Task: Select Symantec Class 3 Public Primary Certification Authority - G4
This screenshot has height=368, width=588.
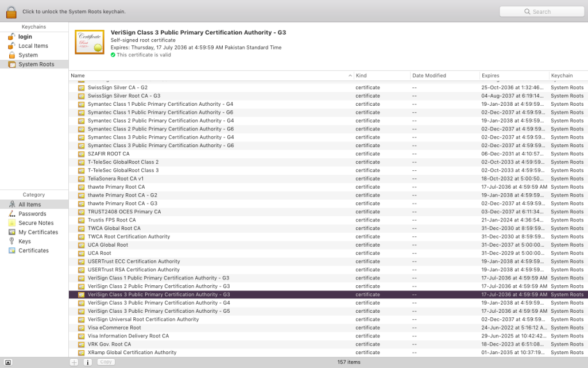Action: (328, 137)
